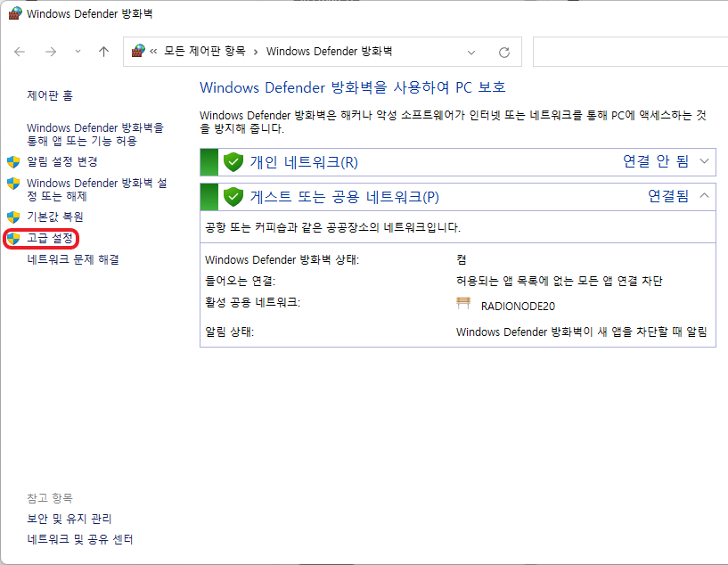Screen dimensions: 728x565
Task: Click the '연결 안 됨' status text
Action: click(x=656, y=161)
